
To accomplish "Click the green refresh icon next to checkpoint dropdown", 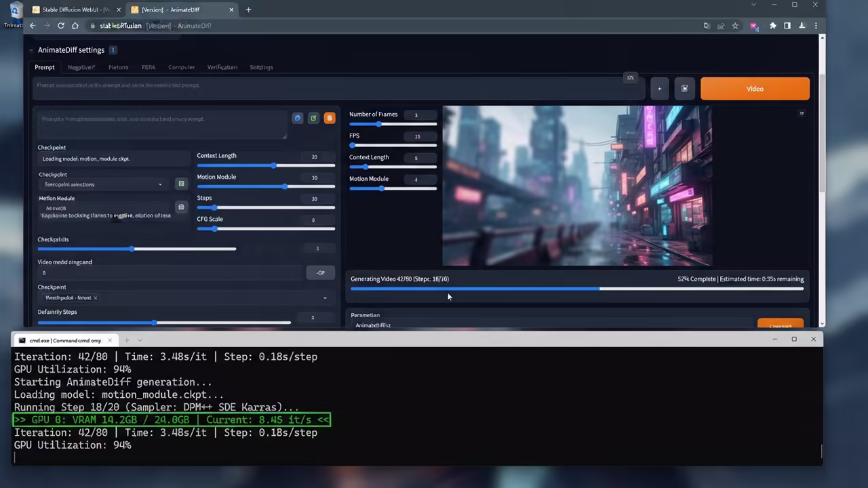I will click(x=181, y=184).
